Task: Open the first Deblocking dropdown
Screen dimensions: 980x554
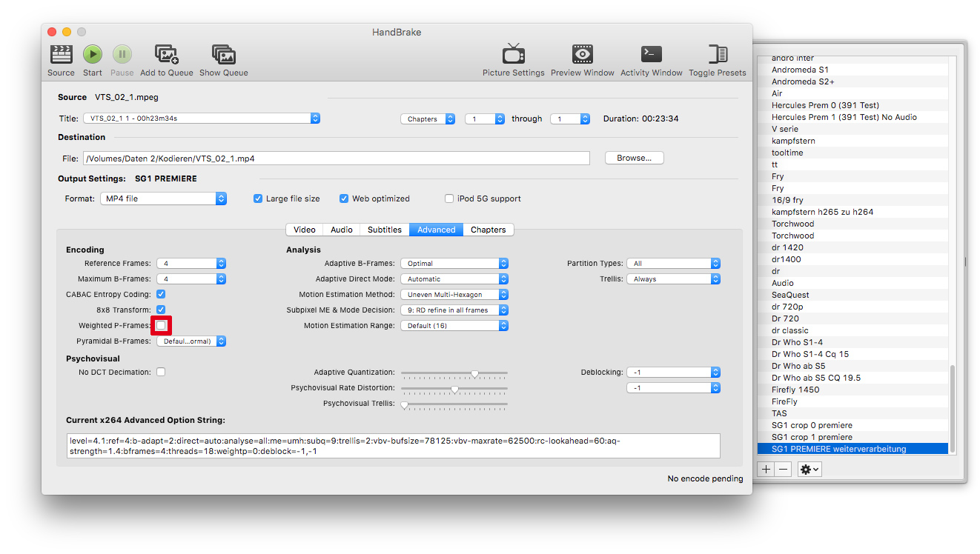Action: (x=673, y=373)
